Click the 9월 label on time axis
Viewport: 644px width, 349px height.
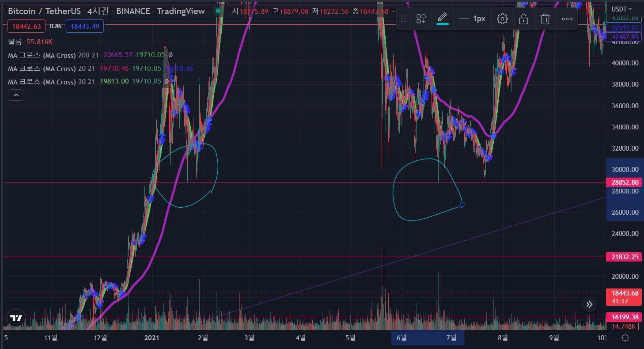(554, 338)
